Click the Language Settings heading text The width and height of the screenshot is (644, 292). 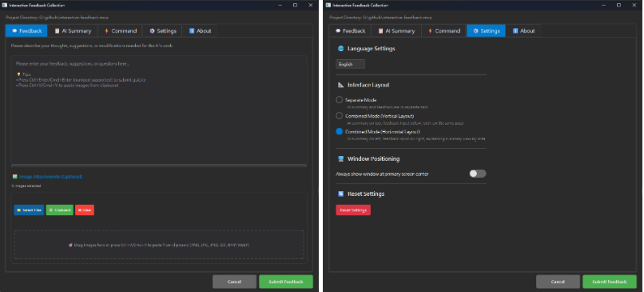pyautogui.click(x=372, y=49)
